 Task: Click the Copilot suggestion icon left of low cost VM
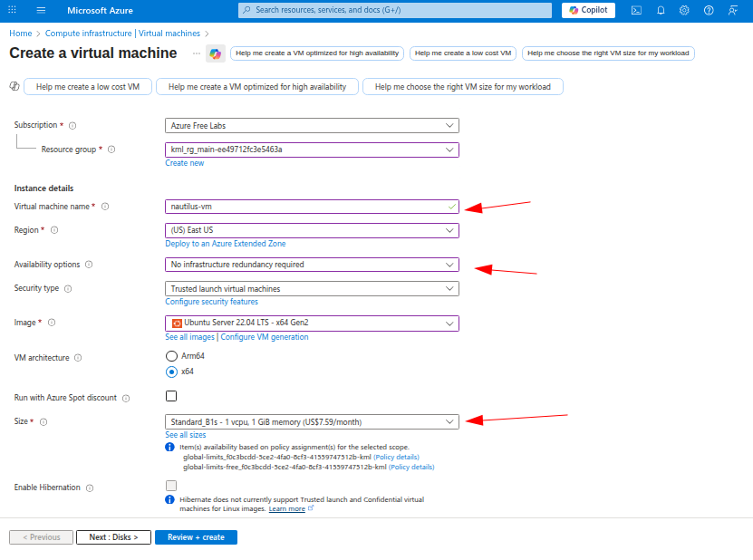point(14,86)
